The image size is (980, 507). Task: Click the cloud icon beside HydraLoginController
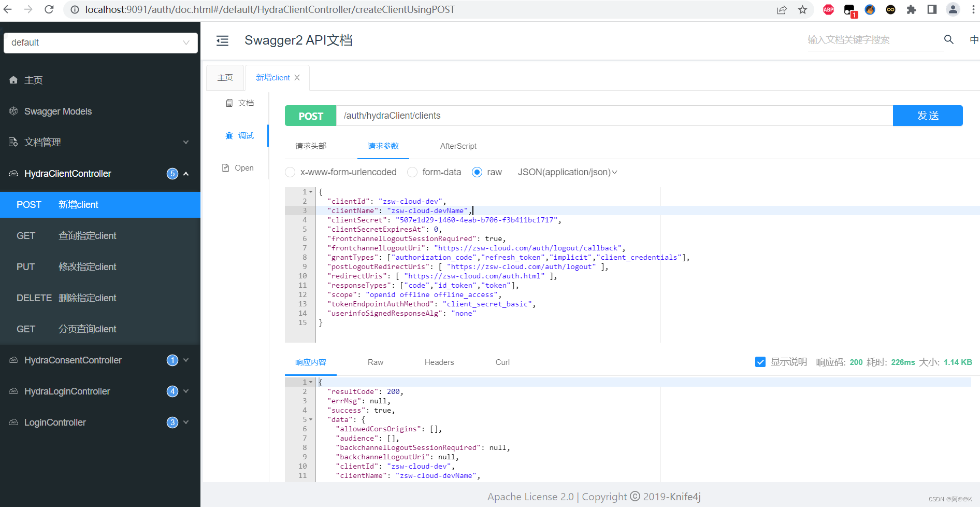tap(13, 391)
